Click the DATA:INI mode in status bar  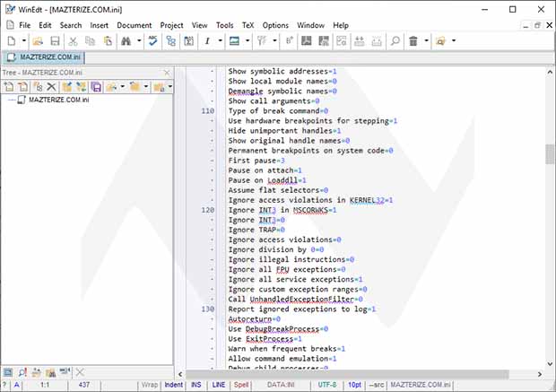(281, 385)
